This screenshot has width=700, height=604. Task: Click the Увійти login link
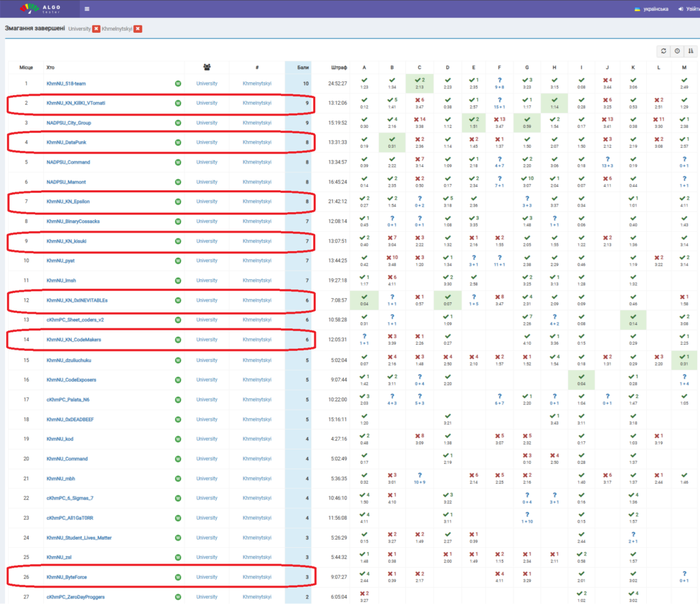pyautogui.click(x=689, y=9)
